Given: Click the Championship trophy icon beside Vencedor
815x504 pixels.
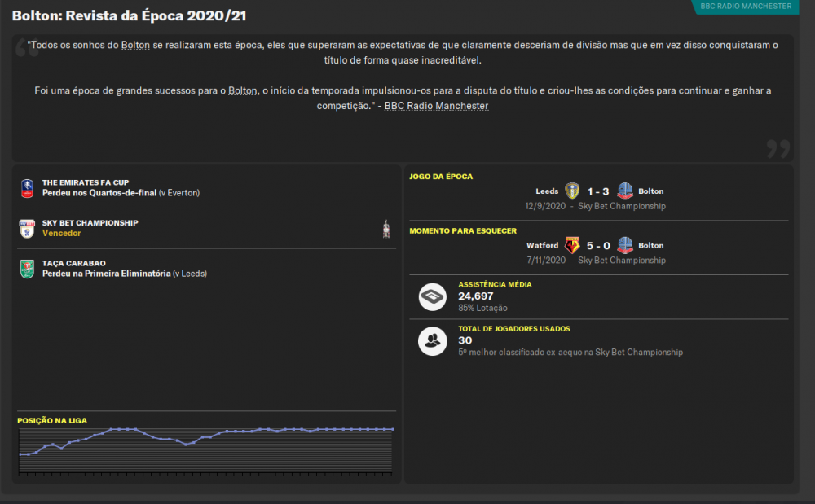Looking at the screenshot, I should (386, 228).
